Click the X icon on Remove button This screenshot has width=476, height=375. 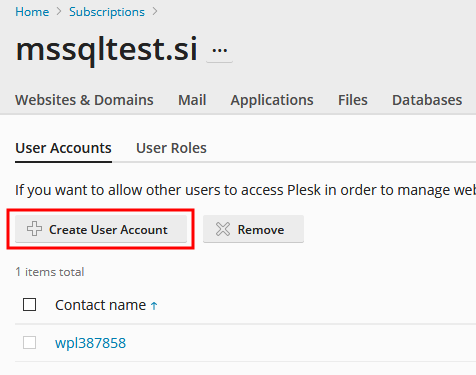click(223, 229)
